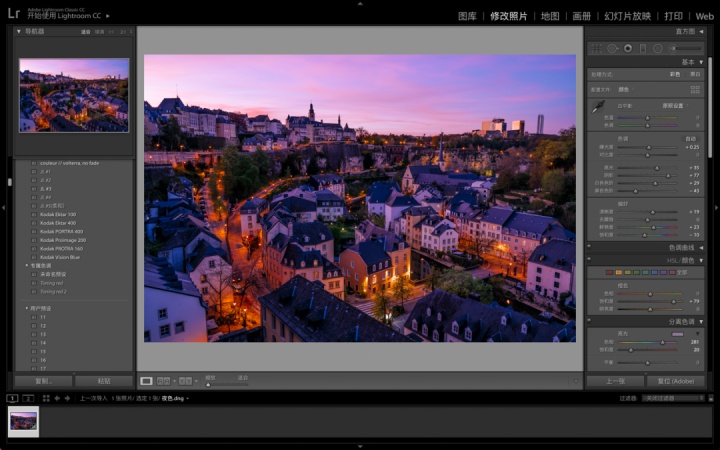Select the Radial Filter tool

pyautogui.click(x=658, y=48)
